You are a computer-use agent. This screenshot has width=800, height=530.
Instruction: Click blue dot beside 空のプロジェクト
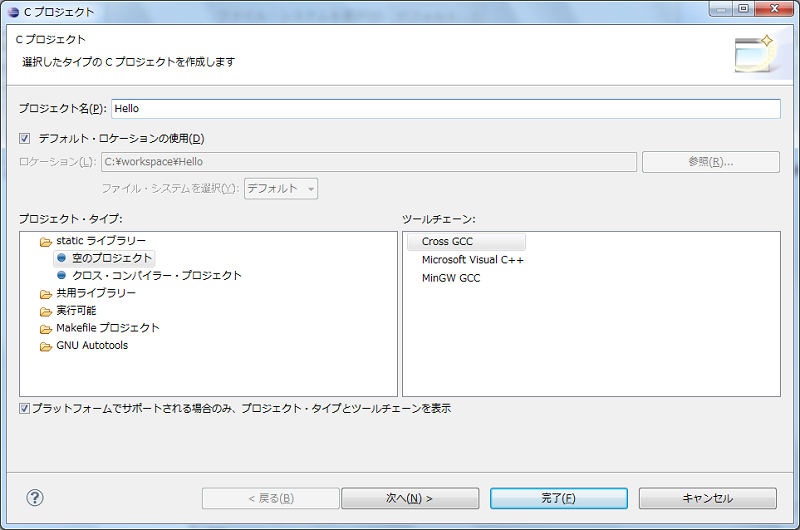click(x=62, y=258)
